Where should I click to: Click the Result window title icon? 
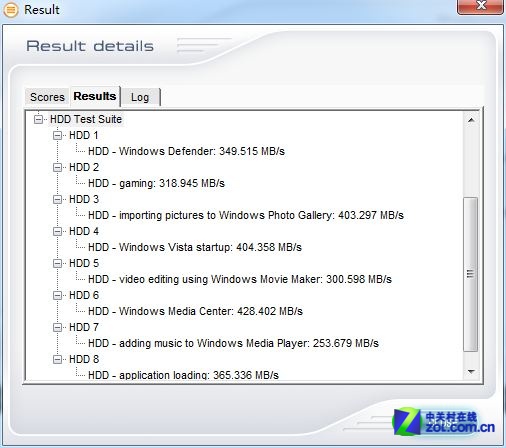(x=11, y=10)
